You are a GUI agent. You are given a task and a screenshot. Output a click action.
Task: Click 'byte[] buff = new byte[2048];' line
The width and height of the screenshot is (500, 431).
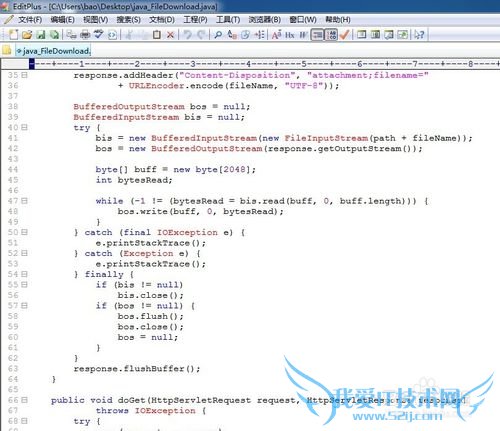(x=176, y=170)
